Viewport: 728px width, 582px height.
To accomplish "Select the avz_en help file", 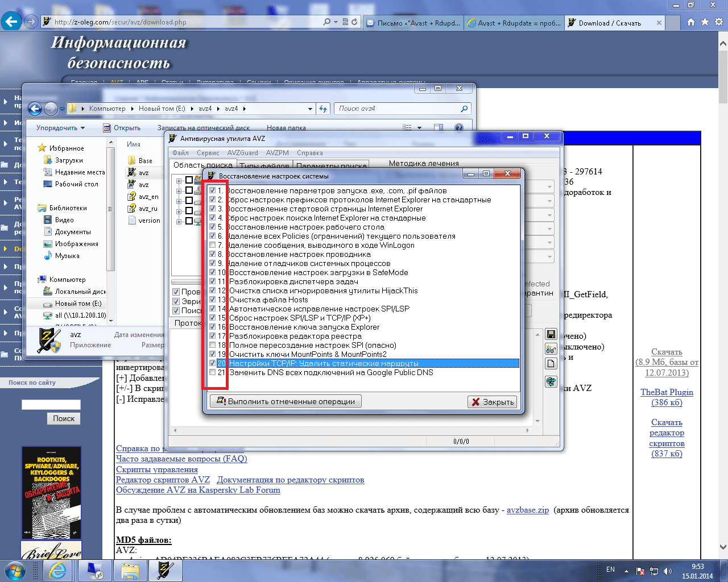I will tap(143, 197).
